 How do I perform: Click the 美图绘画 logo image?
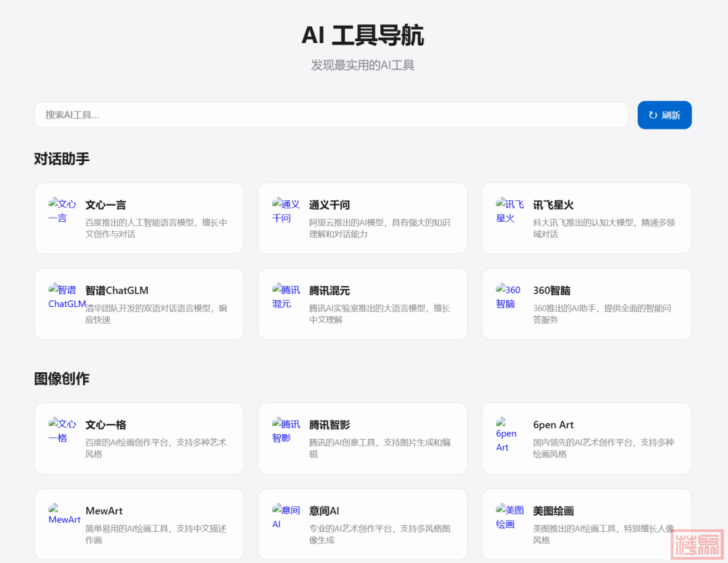click(x=510, y=516)
